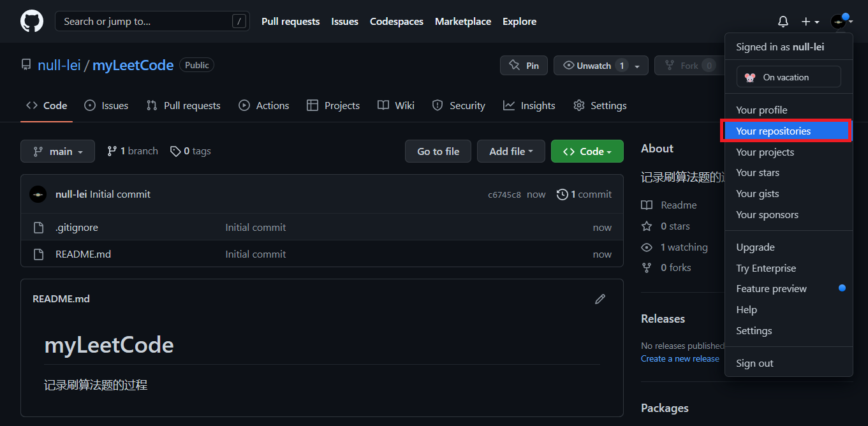868x426 pixels.
Task: Open Explore in top navigation
Action: 519,21
